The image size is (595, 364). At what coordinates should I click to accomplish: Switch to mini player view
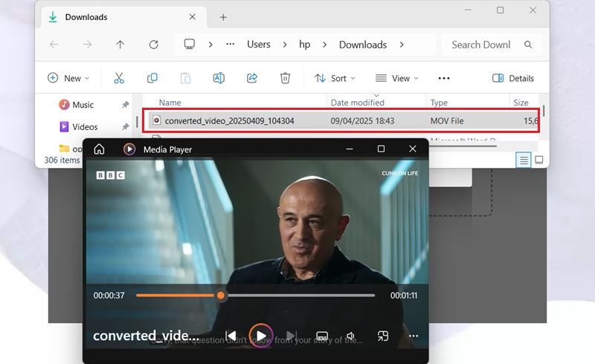click(383, 336)
